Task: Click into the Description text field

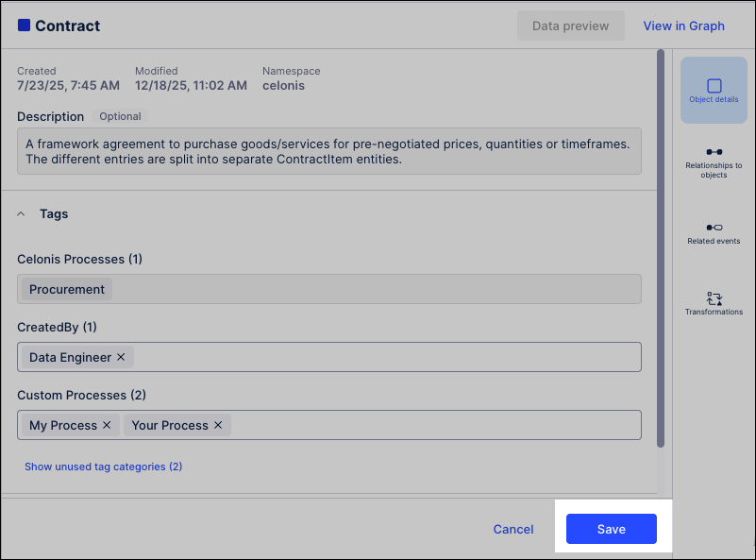Action: [328, 151]
